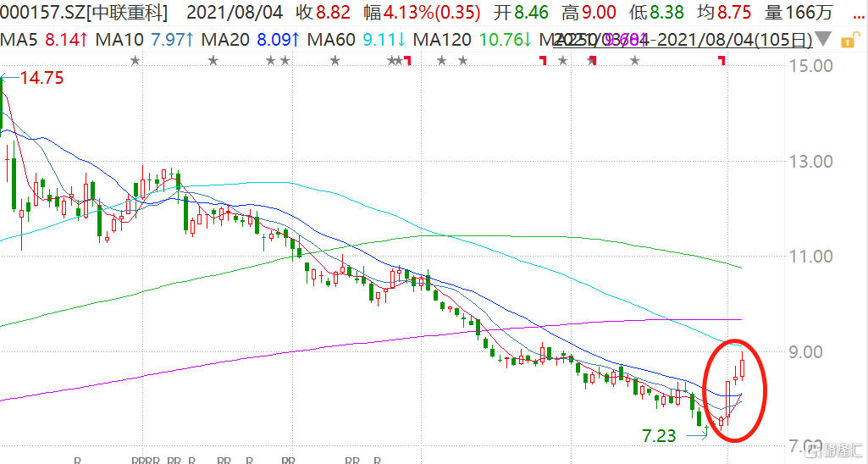Click the average price 均8.75

click(x=724, y=12)
